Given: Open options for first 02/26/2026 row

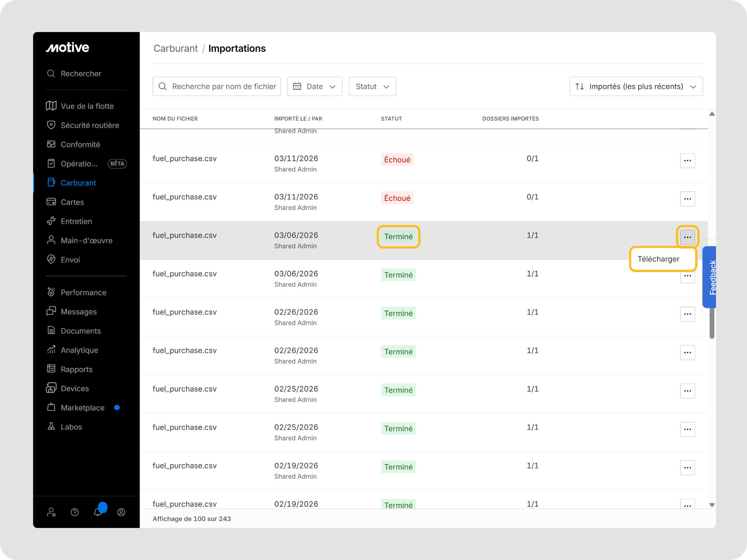Looking at the screenshot, I should coord(688,314).
